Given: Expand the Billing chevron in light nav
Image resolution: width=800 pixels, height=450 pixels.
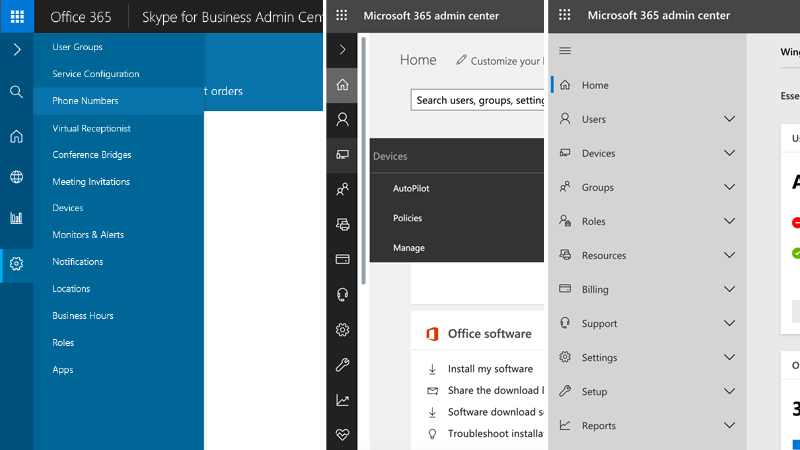Looking at the screenshot, I should point(730,289).
